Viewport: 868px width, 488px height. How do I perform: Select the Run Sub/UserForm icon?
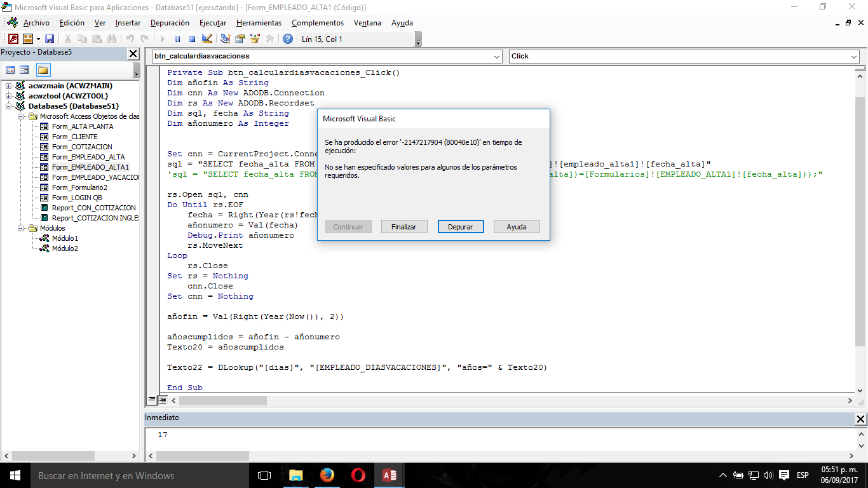pyautogui.click(x=162, y=38)
